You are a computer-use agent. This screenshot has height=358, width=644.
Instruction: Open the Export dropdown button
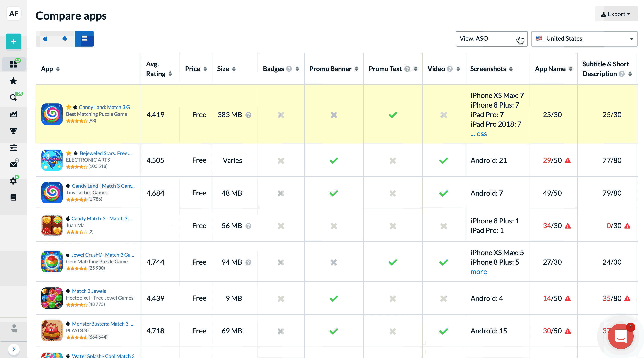(x=616, y=14)
